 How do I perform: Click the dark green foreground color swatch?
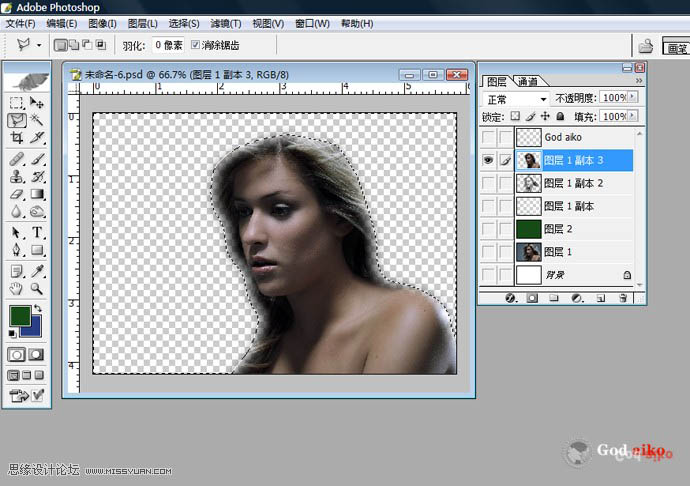(19, 315)
